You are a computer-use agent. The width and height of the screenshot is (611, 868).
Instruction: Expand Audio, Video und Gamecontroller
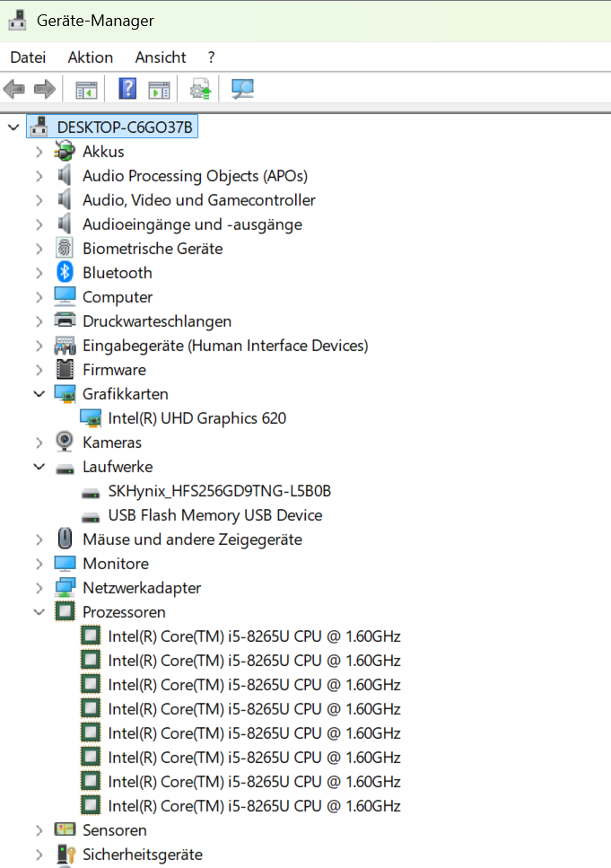click(39, 200)
